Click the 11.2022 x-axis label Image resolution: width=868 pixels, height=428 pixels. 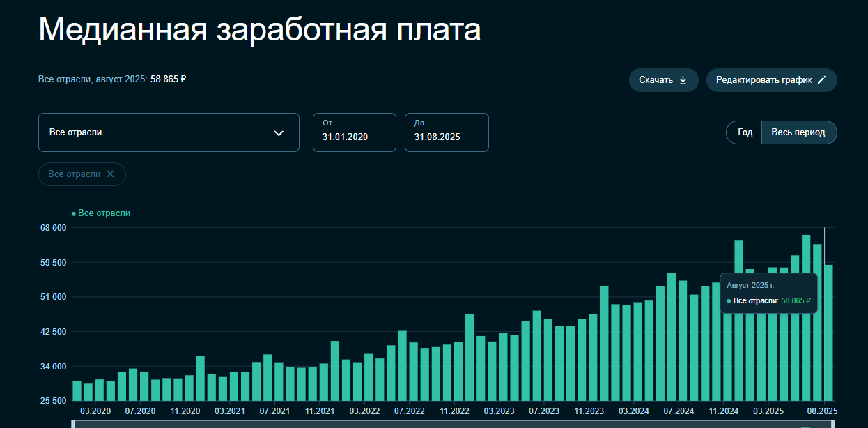point(454,411)
